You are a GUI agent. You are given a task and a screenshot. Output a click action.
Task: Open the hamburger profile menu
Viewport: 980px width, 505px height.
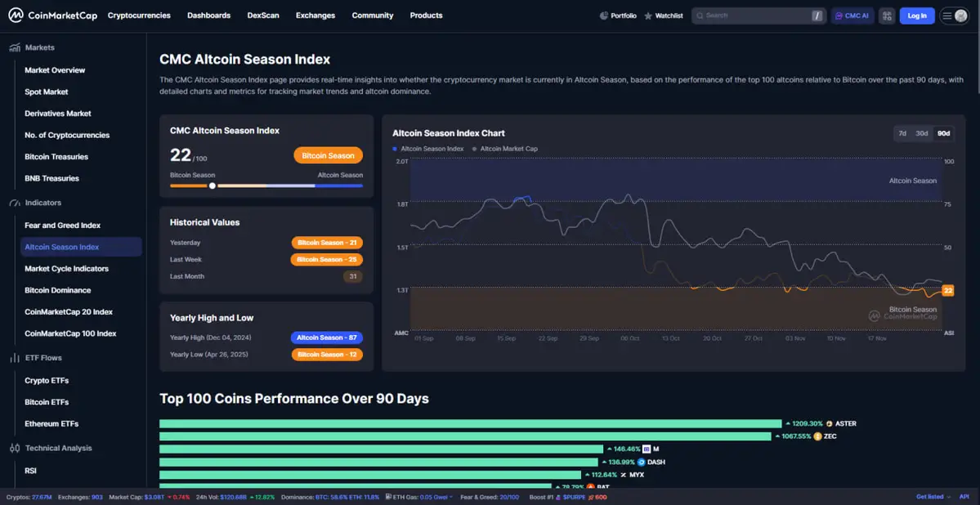(x=953, y=15)
